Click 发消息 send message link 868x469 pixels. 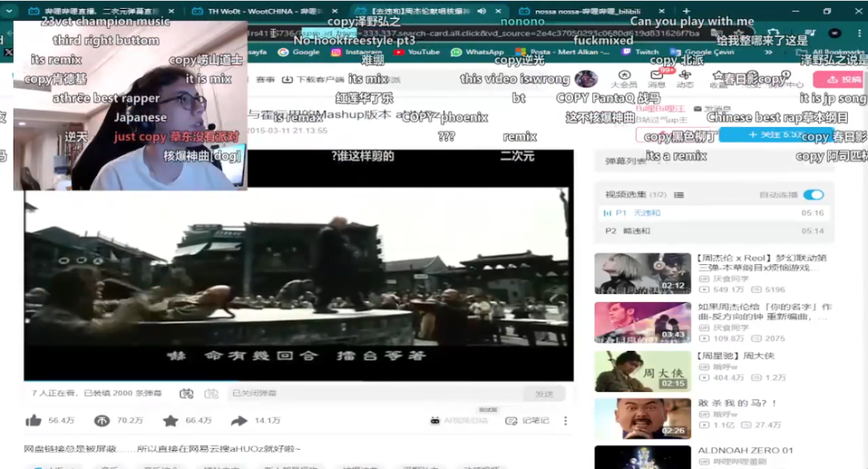point(710,109)
